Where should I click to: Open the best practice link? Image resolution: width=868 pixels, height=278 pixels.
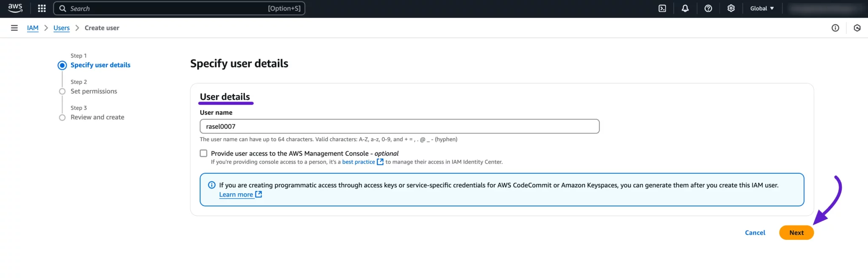coord(359,162)
